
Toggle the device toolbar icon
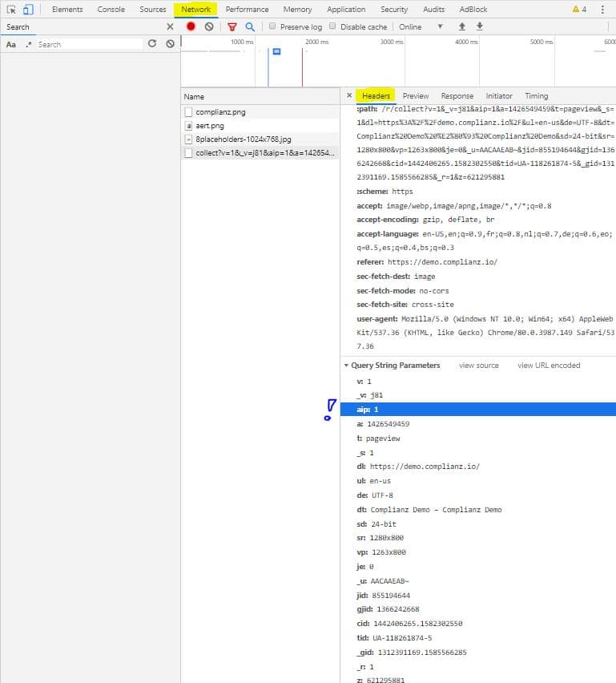coord(28,10)
